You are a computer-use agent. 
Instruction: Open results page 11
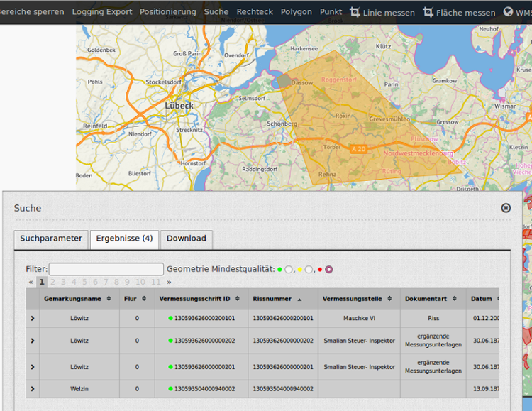pos(156,282)
